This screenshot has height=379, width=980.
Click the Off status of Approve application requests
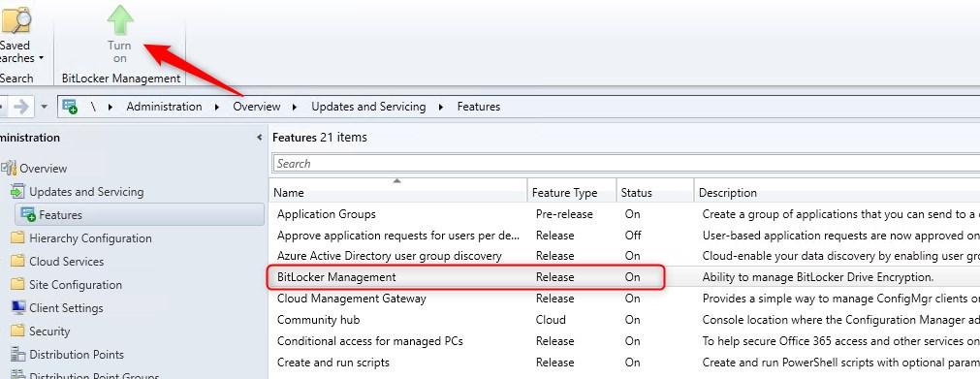[x=633, y=236]
